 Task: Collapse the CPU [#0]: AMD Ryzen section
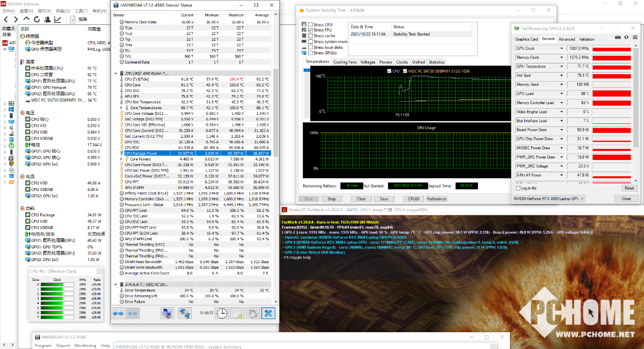tap(115, 73)
